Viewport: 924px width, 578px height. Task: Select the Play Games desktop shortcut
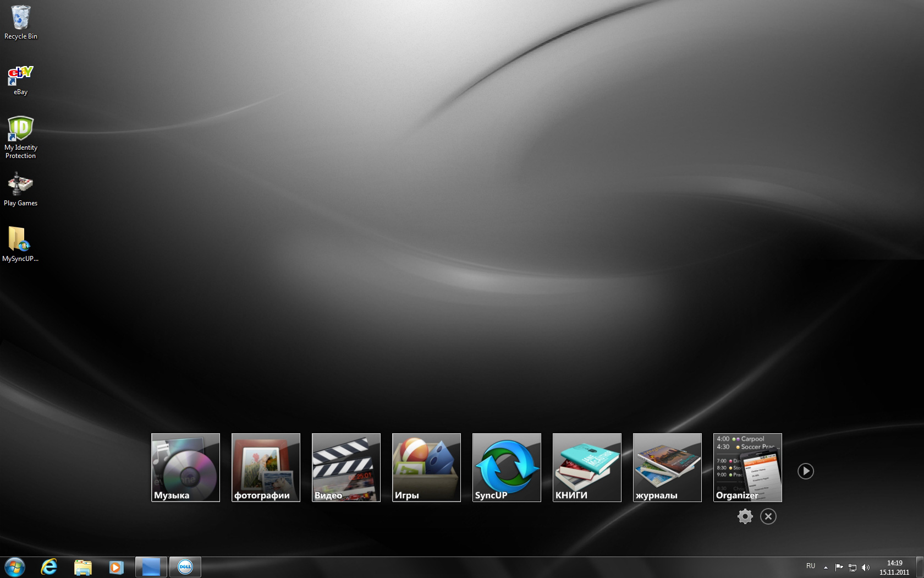tap(21, 188)
